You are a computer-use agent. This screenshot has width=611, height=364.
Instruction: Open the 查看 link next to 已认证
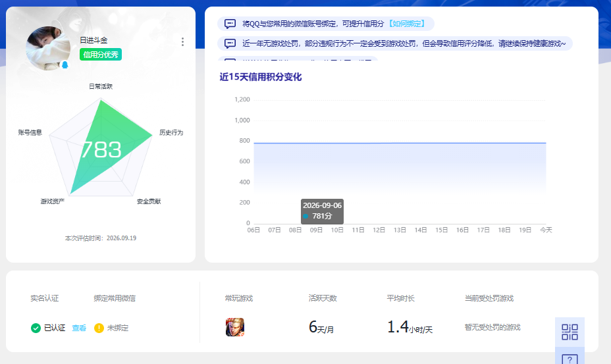coord(79,328)
